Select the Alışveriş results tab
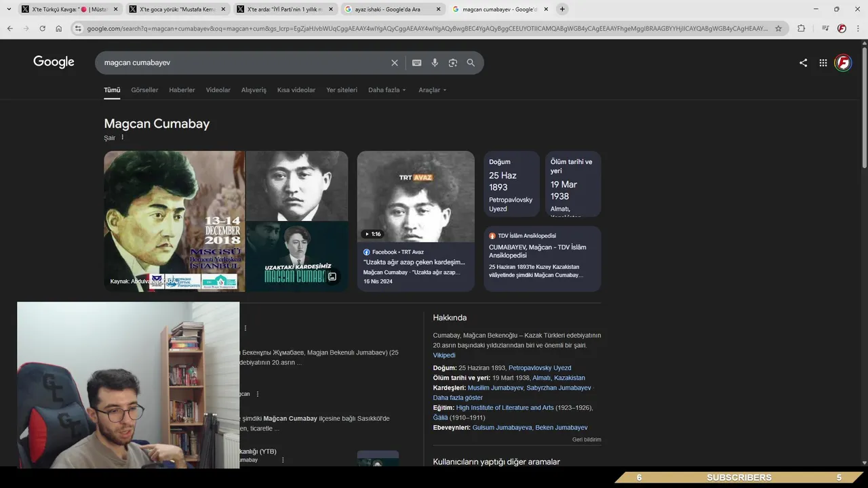 click(x=254, y=89)
